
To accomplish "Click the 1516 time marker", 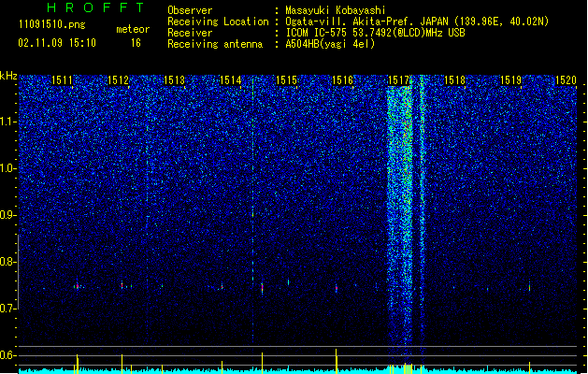I will click(x=343, y=80).
